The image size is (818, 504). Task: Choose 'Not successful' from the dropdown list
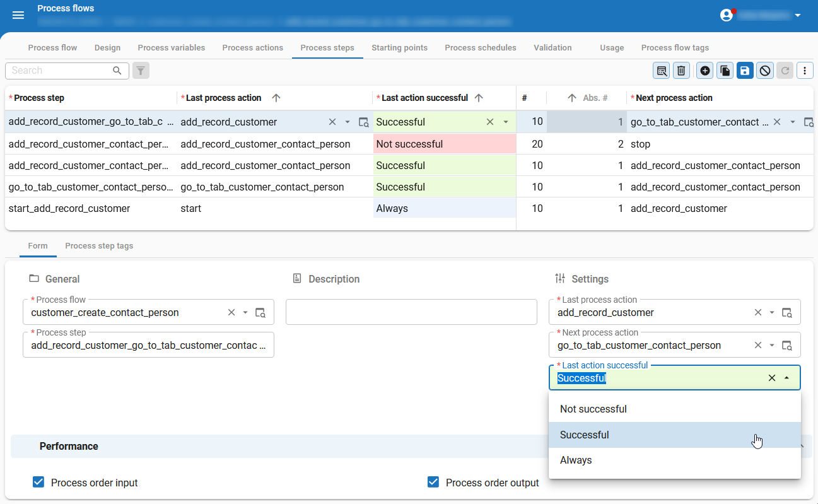click(593, 409)
